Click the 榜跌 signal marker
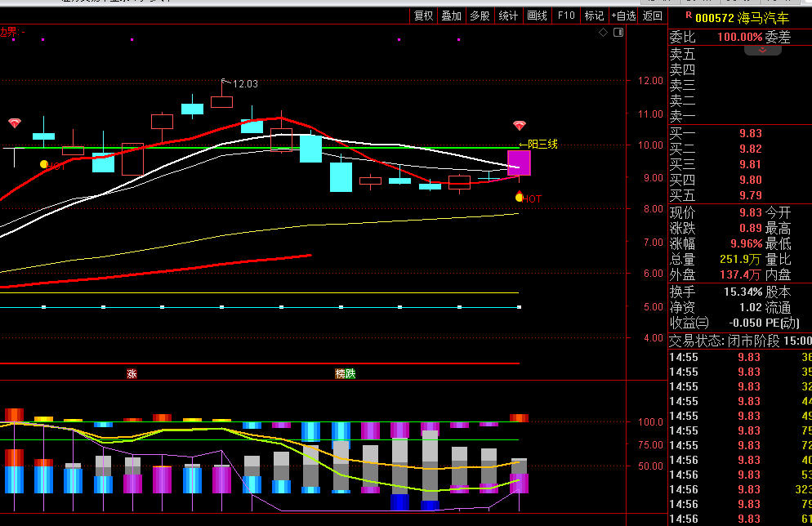Image resolution: width=812 pixels, height=526 pixels. pyautogui.click(x=346, y=373)
